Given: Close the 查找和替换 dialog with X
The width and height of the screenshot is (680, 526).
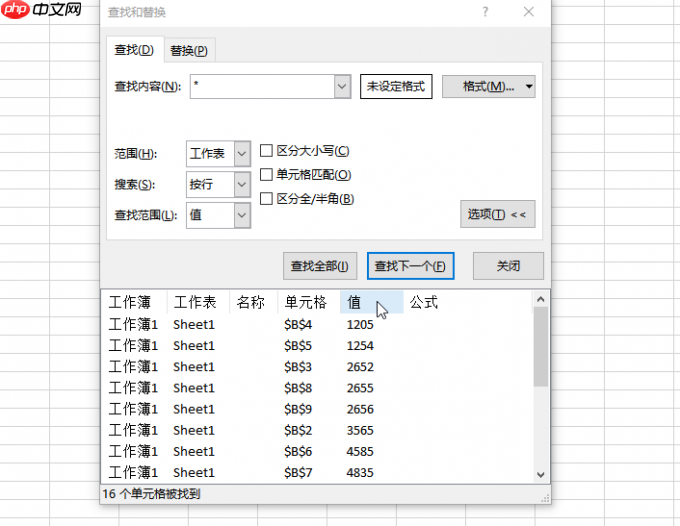Looking at the screenshot, I should 529,12.
